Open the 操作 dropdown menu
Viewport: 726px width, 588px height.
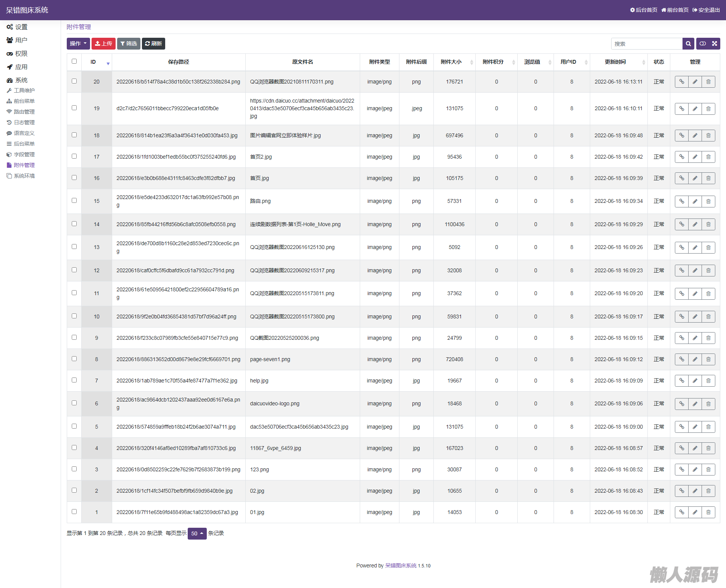(78, 44)
